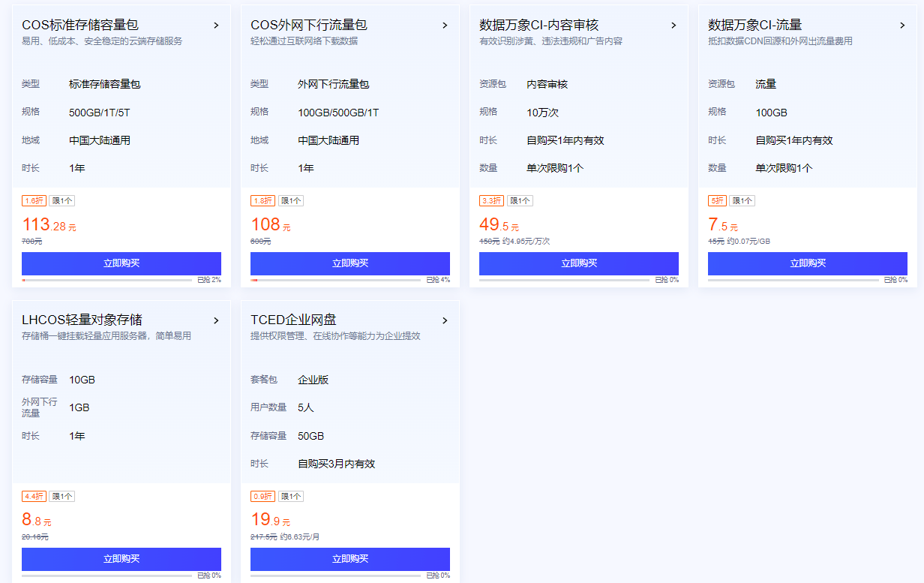924x583 pixels.
Task: Purchase 数据万象CI-内容审核 via 立即购买 button
Action: pyautogui.click(x=579, y=263)
